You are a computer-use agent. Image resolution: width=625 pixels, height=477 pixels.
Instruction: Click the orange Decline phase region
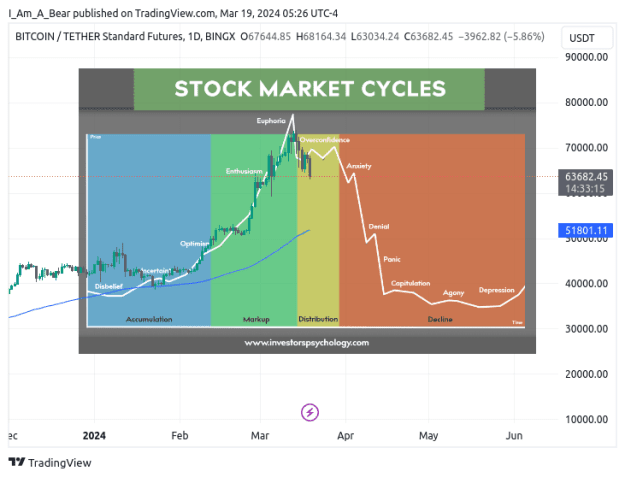pos(432,230)
